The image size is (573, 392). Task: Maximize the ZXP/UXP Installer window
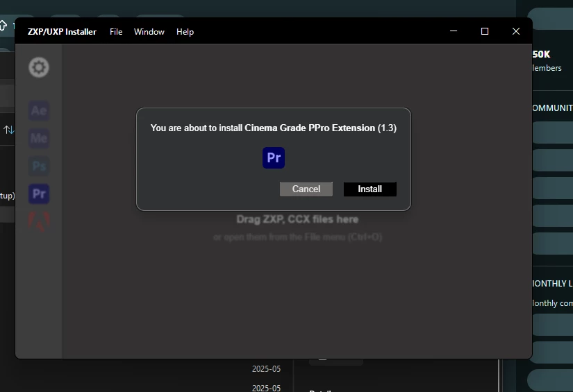pos(485,31)
